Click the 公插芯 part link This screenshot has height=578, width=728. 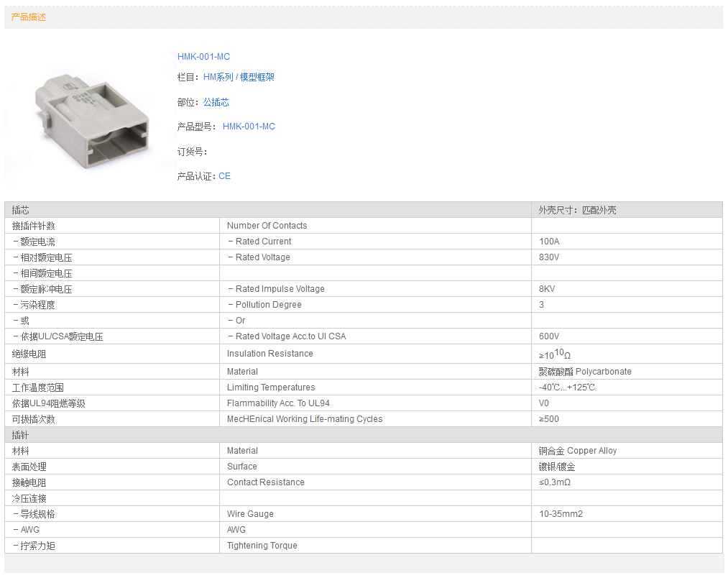(x=216, y=103)
